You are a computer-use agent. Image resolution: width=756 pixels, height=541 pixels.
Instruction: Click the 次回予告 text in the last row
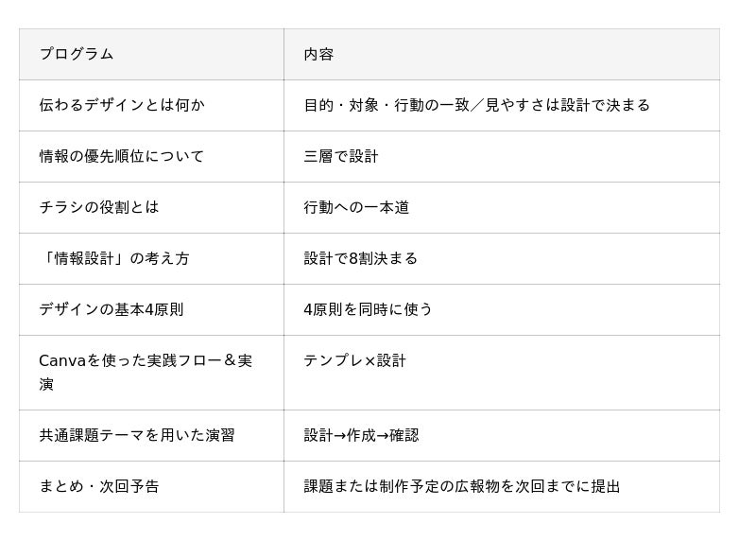coord(136,487)
